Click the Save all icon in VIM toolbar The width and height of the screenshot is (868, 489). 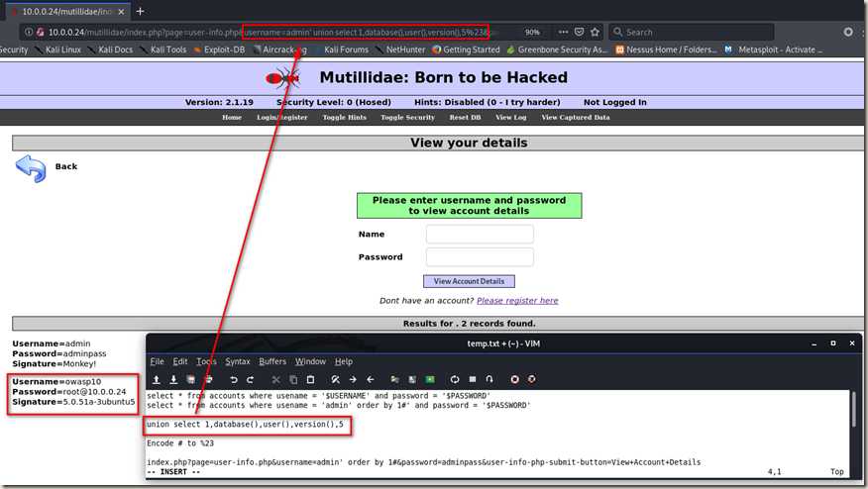(x=191, y=379)
